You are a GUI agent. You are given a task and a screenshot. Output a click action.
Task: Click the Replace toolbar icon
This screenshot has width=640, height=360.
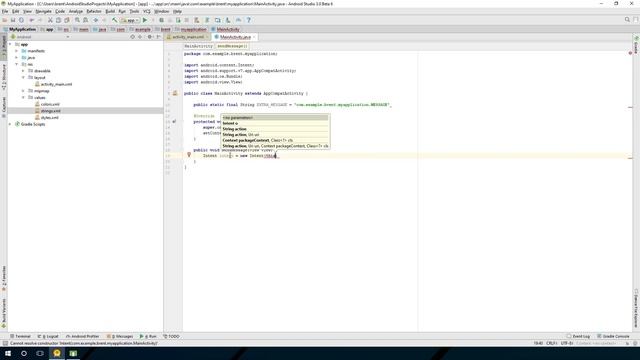click(x=85, y=20)
